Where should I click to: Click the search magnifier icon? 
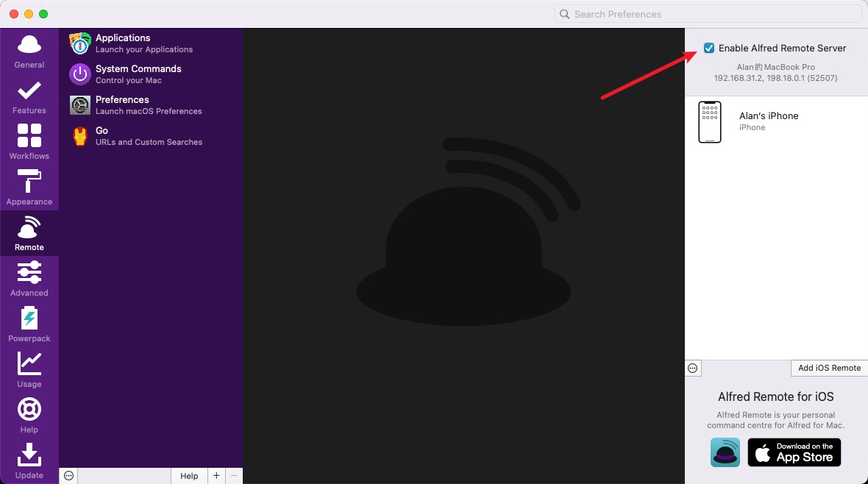[x=564, y=14]
